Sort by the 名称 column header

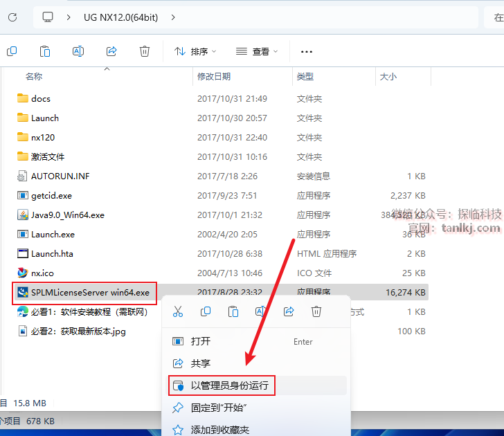(x=34, y=76)
